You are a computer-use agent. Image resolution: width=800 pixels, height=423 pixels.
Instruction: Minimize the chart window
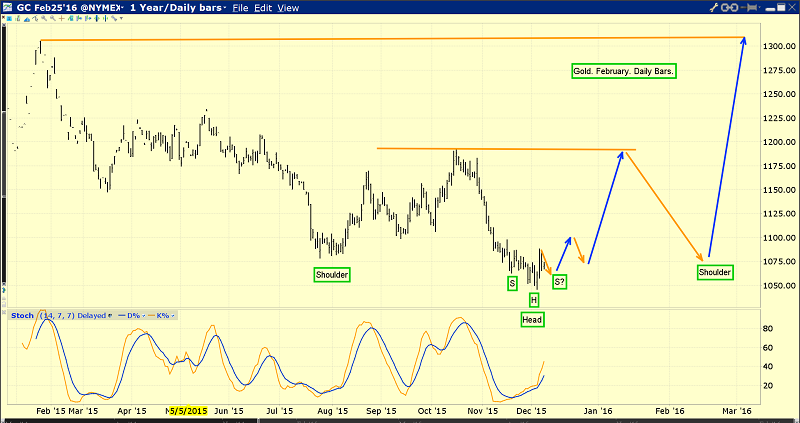pos(758,7)
